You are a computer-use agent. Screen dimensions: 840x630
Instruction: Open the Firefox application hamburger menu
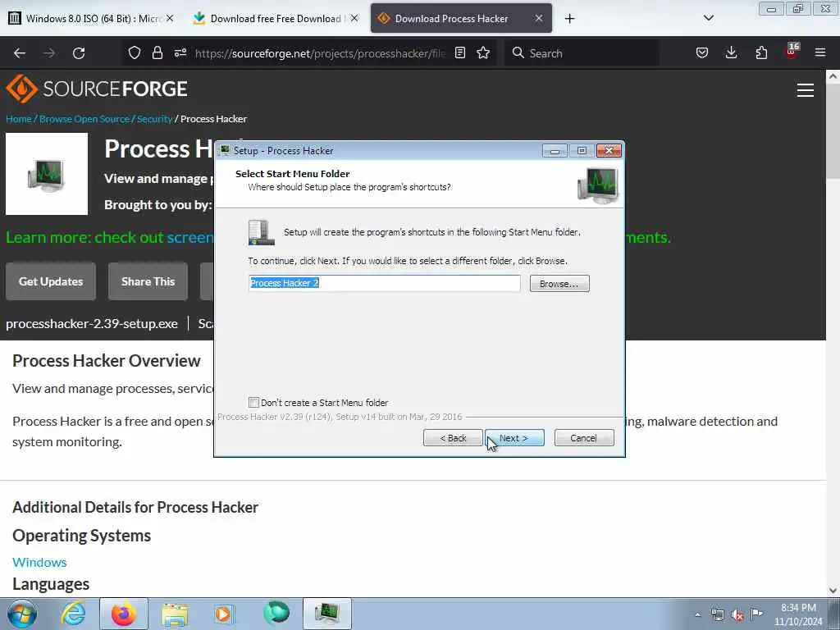tap(820, 52)
